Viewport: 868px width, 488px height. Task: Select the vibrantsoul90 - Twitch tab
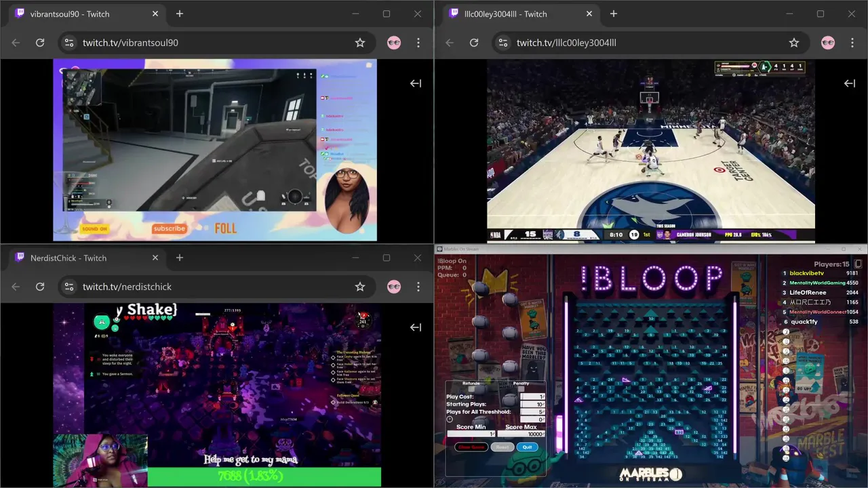click(87, 14)
